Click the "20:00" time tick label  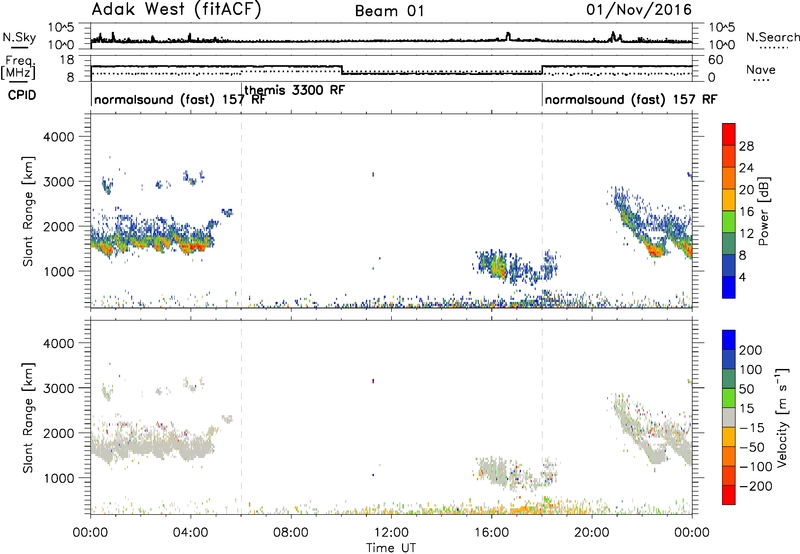591,533
